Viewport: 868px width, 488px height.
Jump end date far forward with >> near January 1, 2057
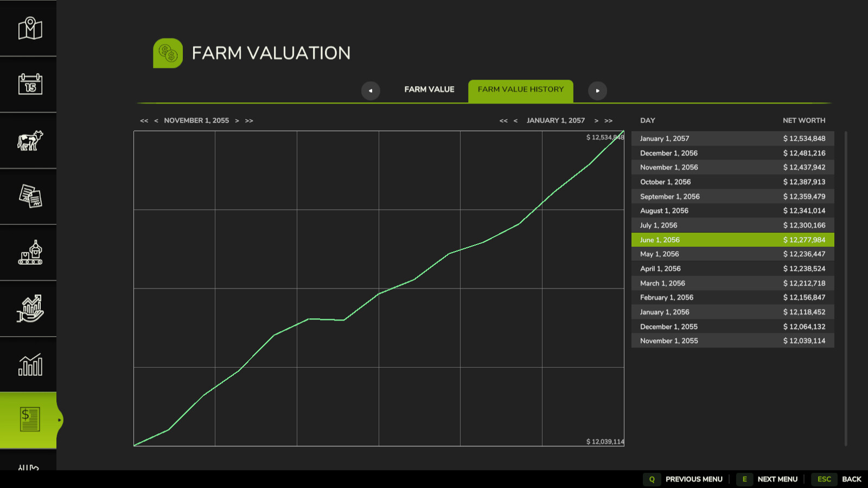[609, 120]
